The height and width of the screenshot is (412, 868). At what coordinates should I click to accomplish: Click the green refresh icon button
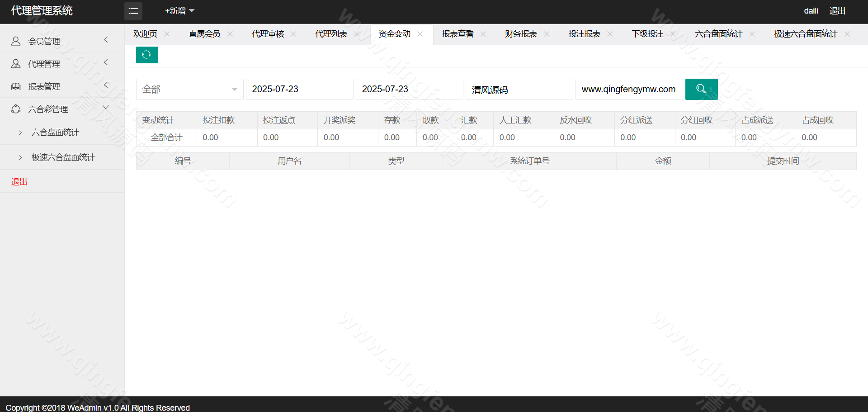click(x=147, y=55)
